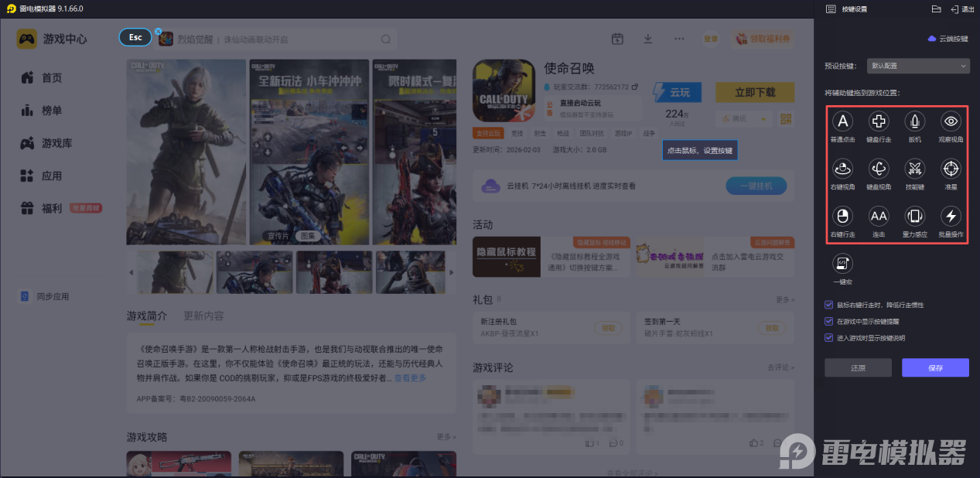Select the 连击 AA combo icon
The height and width of the screenshot is (478, 980).
[x=879, y=216]
